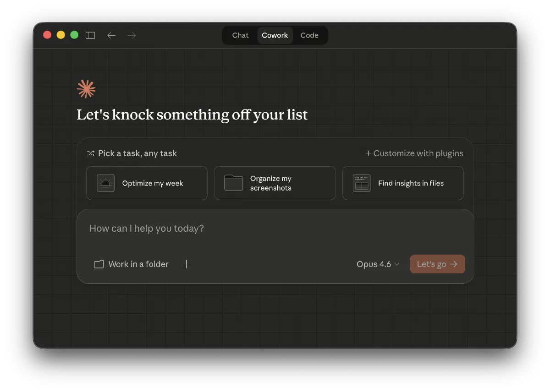
Task: Shuffle suggestions with the Pick a task icon
Action: pos(91,153)
